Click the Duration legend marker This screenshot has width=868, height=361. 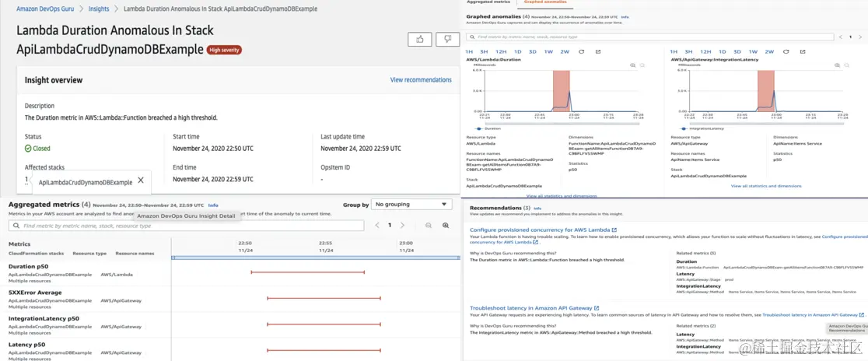(x=478, y=128)
